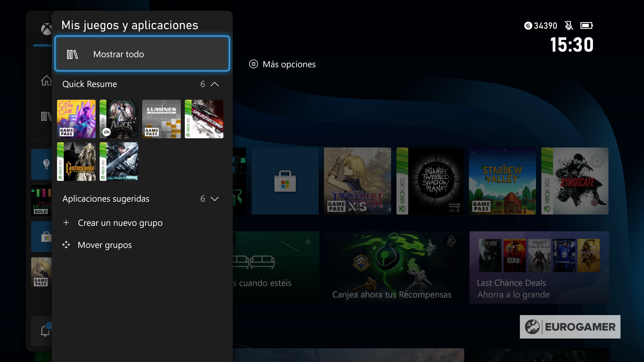The height and width of the screenshot is (362, 644).
Task: Launch Alice Madness Returns tile
Action: 119,119
